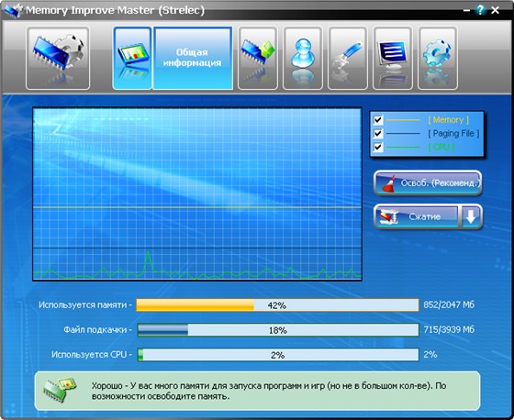
Task: Open the memory chip with gears icon
Action: [58, 58]
